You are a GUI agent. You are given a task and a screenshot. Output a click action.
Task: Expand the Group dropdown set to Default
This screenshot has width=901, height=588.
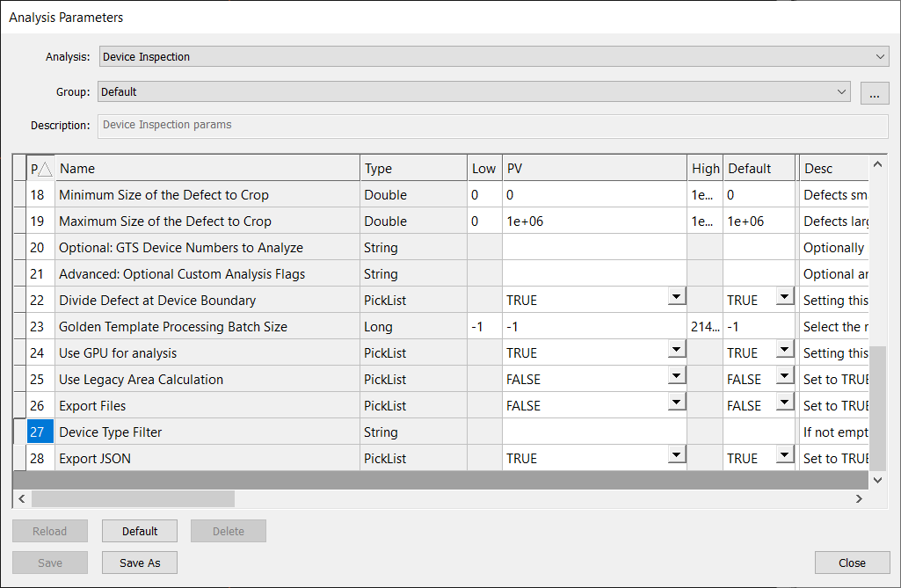point(842,91)
